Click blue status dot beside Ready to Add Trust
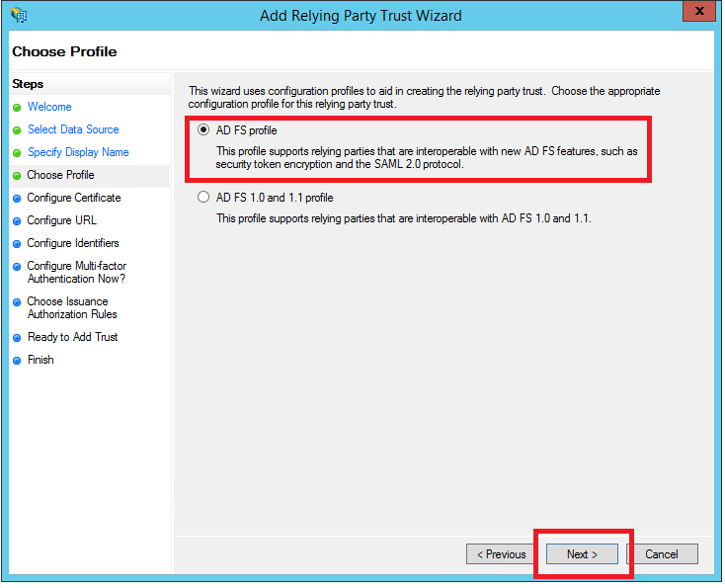This screenshot has height=588, width=725. [17, 338]
